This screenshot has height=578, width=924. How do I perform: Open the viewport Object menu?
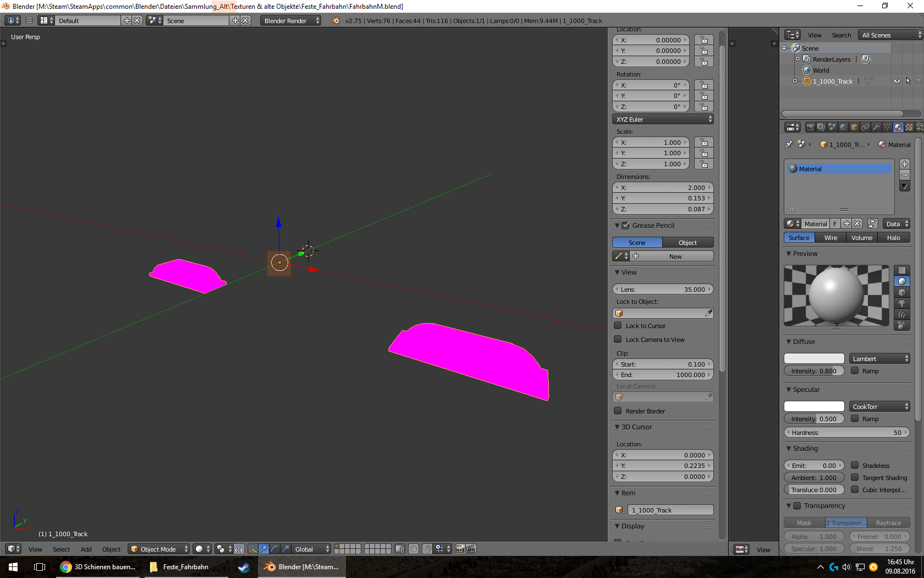pyautogui.click(x=111, y=549)
